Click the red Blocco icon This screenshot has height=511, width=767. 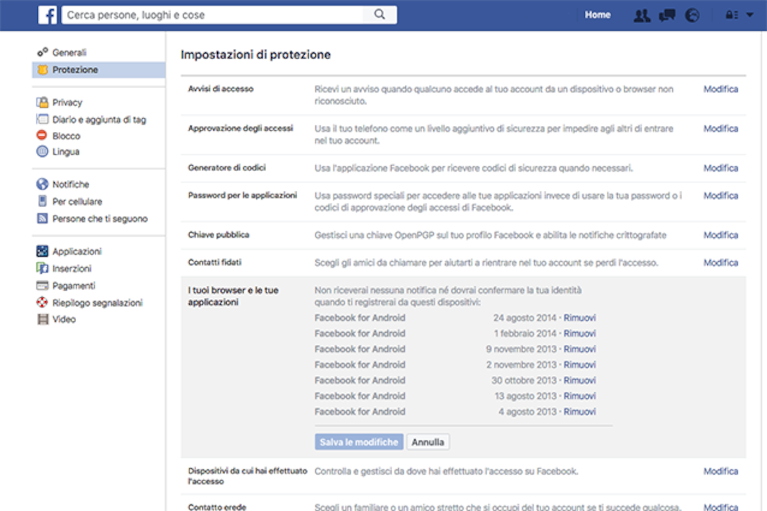click(42, 135)
